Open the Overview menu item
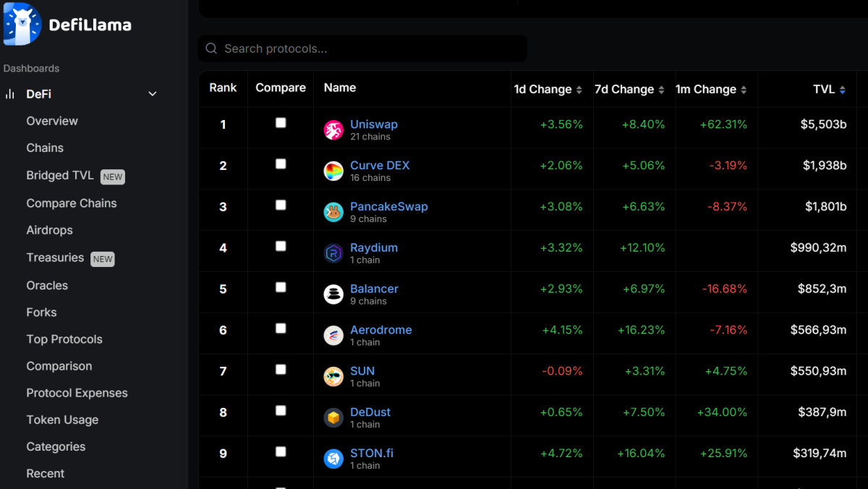Screen dimensions: 868x489 pos(52,121)
